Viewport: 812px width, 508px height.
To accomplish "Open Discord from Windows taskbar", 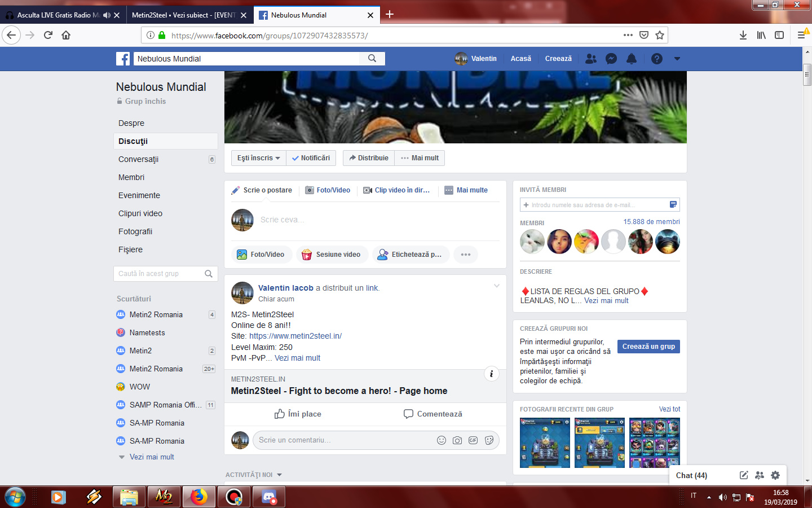I will tap(269, 497).
